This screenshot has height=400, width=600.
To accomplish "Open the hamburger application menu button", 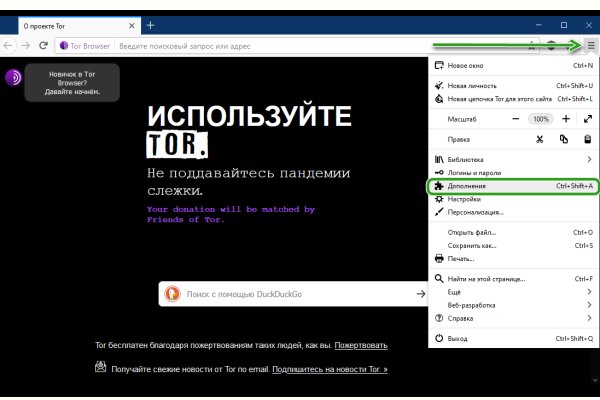I will click(590, 46).
